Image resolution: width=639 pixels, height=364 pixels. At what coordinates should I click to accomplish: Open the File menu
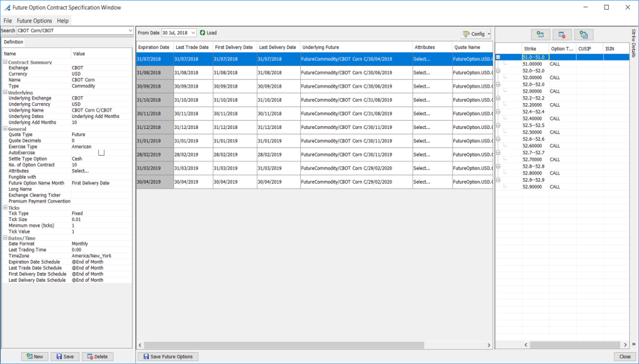click(x=8, y=20)
